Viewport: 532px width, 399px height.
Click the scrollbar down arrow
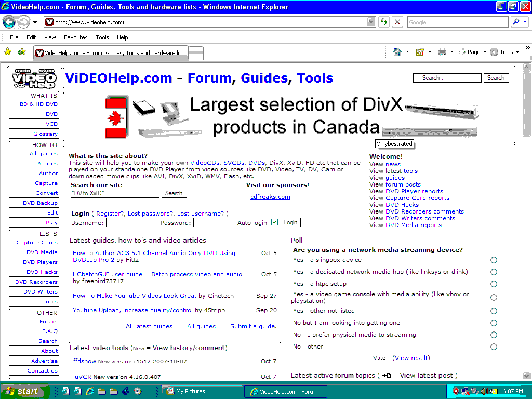[526, 376]
